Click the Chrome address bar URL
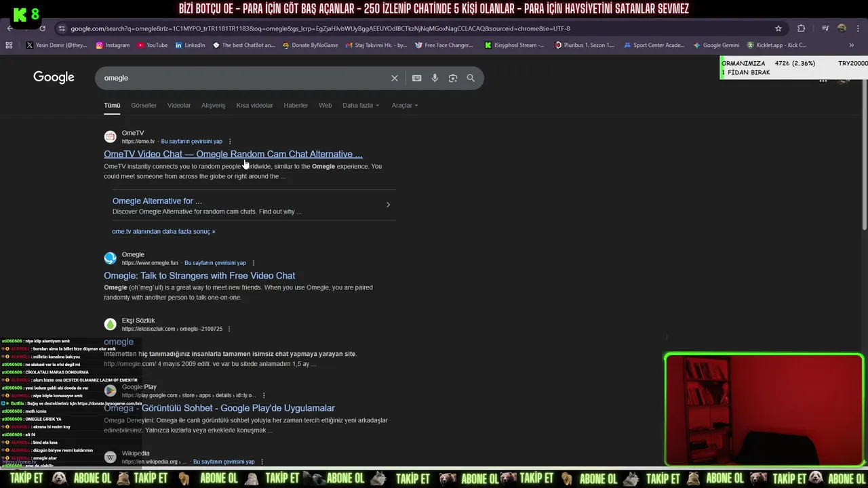868x488 pixels. [x=320, y=28]
